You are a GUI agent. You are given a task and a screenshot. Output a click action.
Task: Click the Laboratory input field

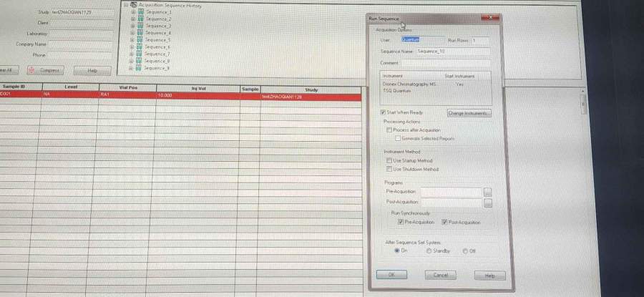coord(81,34)
